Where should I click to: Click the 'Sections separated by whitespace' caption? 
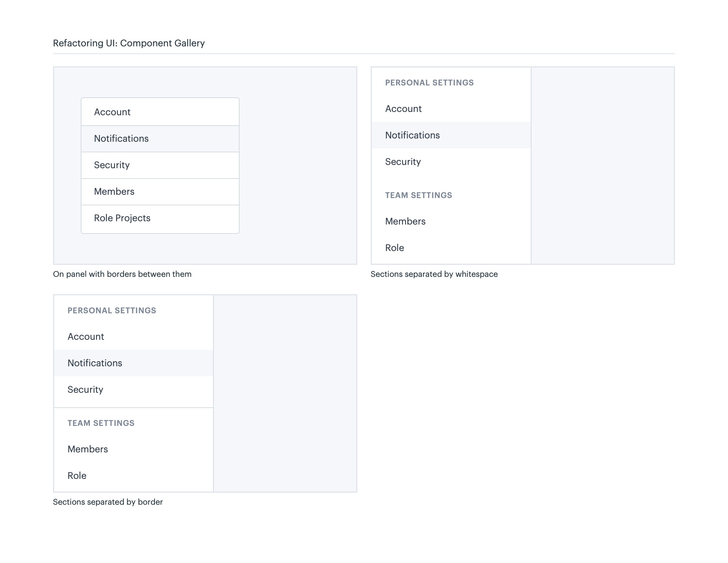click(434, 274)
